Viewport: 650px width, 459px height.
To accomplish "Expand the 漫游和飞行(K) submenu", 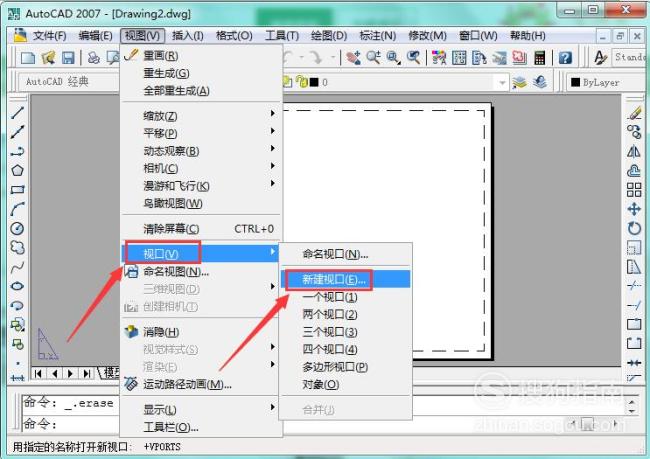I will 202,186.
